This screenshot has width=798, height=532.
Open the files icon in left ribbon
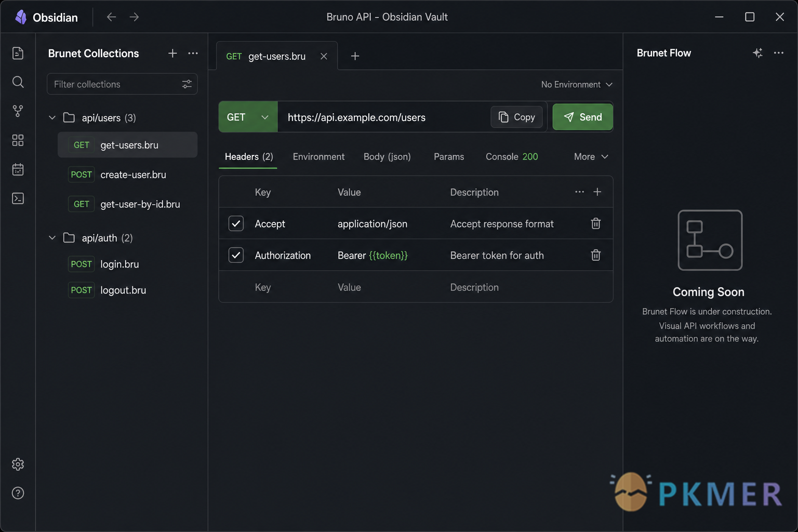click(x=18, y=53)
